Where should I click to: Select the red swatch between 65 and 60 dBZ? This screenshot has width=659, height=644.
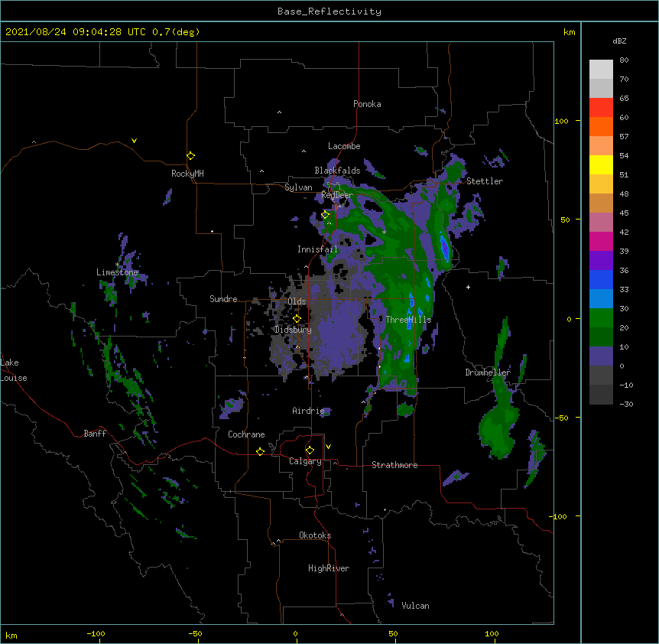pyautogui.click(x=601, y=108)
